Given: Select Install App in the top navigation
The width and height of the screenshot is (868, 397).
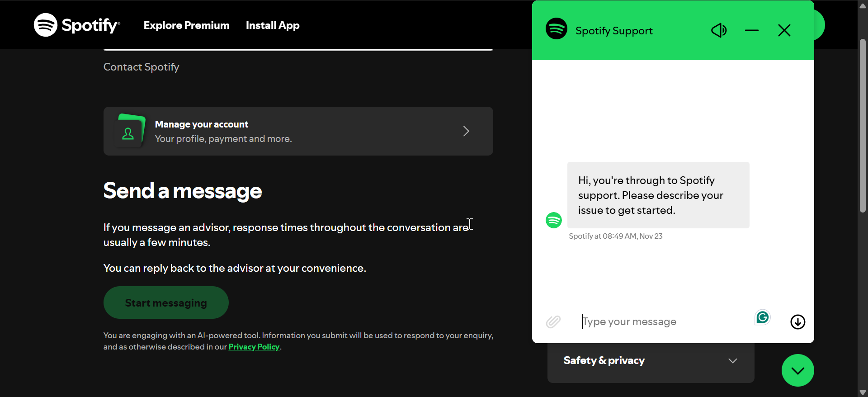Looking at the screenshot, I should [273, 25].
